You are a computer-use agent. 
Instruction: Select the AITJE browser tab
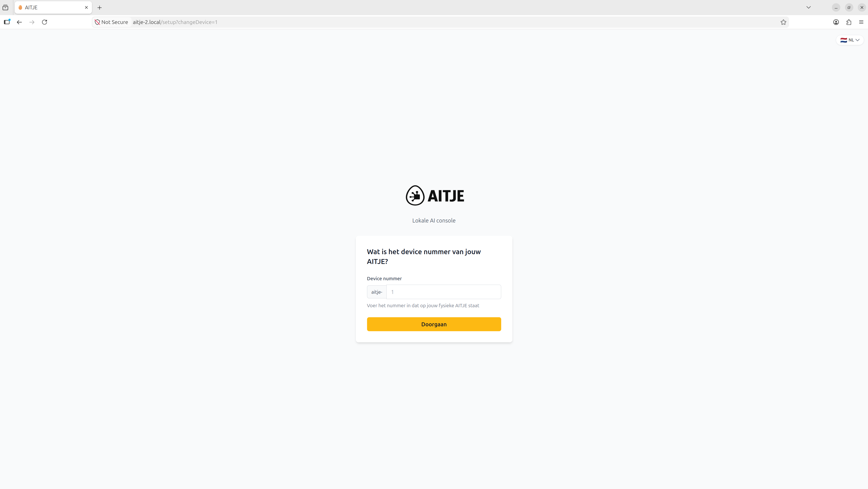click(53, 7)
